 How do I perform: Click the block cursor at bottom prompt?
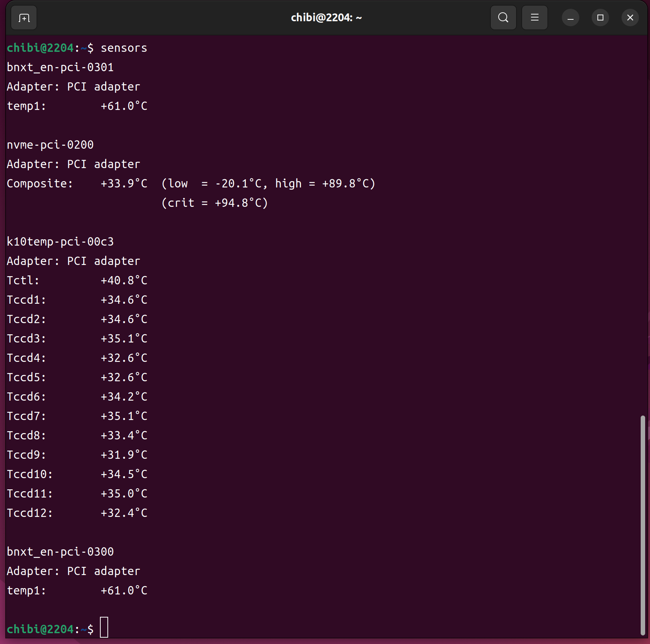[x=104, y=627]
